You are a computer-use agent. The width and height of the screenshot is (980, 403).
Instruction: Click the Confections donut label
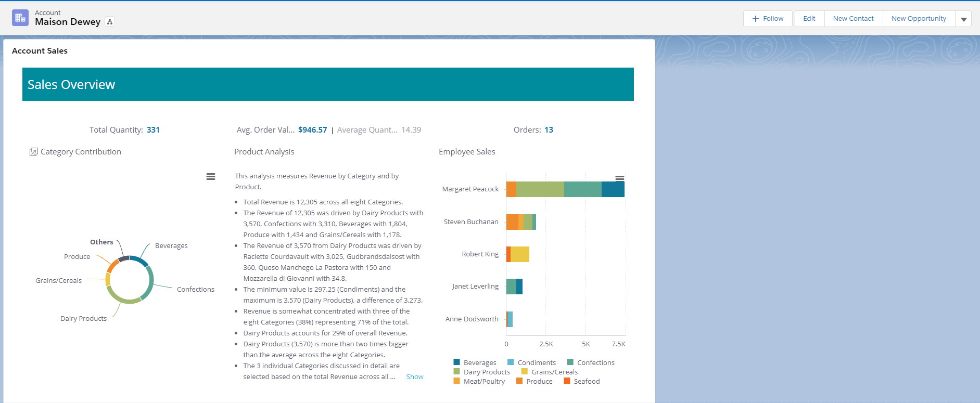point(196,290)
